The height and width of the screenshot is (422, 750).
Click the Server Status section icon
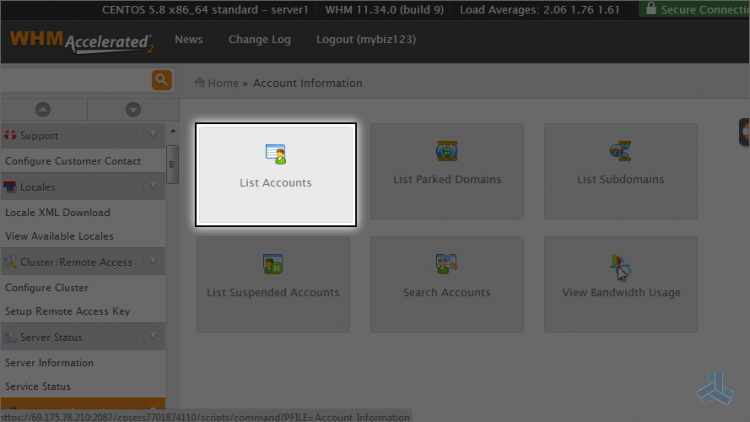coord(10,337)
